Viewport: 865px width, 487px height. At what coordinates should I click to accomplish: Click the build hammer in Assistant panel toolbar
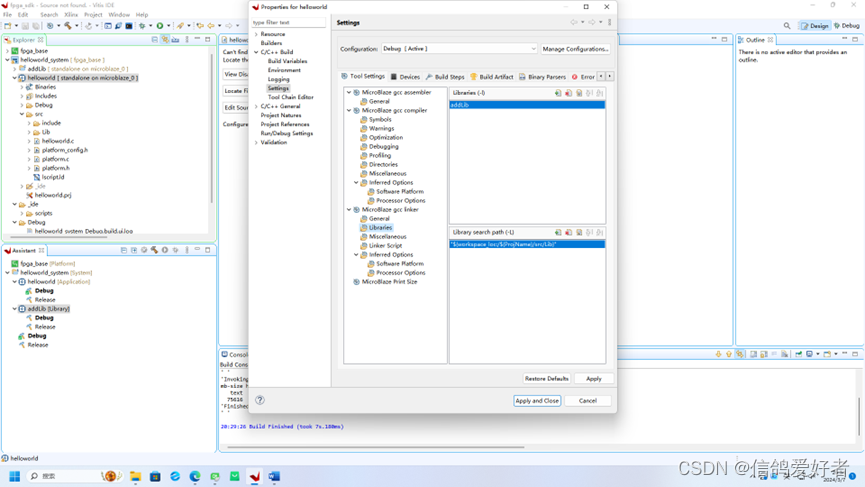[154, 250]
